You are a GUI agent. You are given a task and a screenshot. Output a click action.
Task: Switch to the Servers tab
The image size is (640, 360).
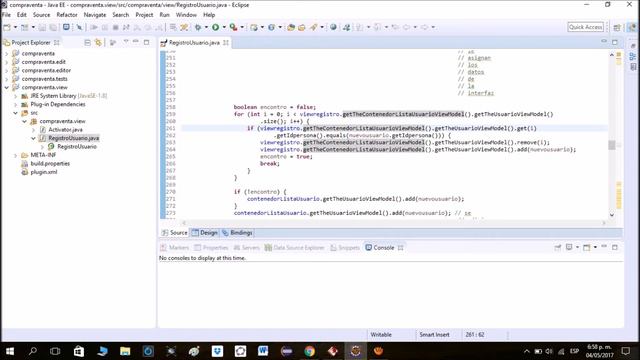[247, 248]
